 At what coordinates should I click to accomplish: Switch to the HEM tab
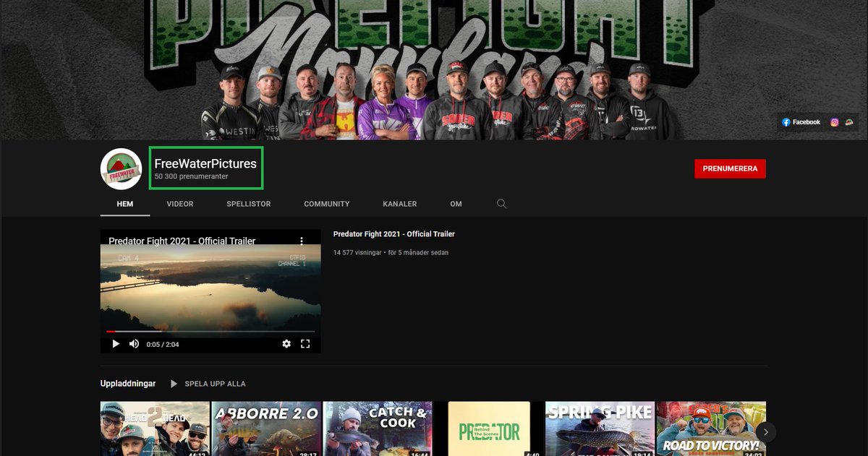(x=125, y=204)
